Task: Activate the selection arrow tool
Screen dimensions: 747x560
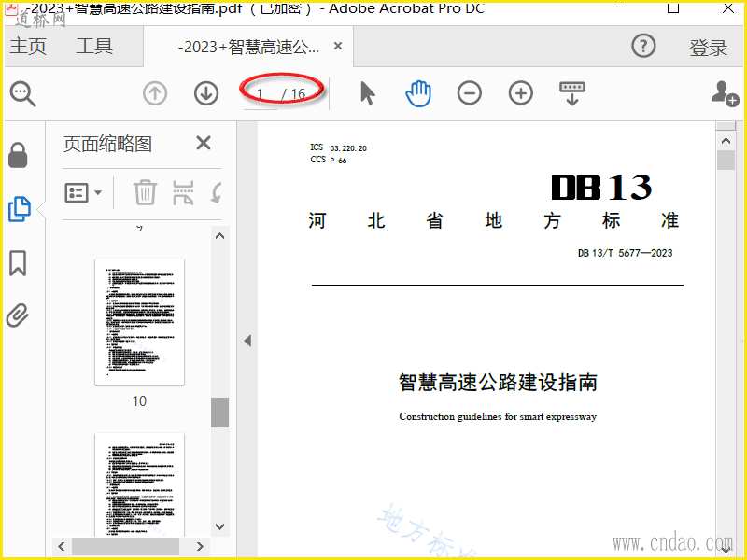Action: click(367, 92)
